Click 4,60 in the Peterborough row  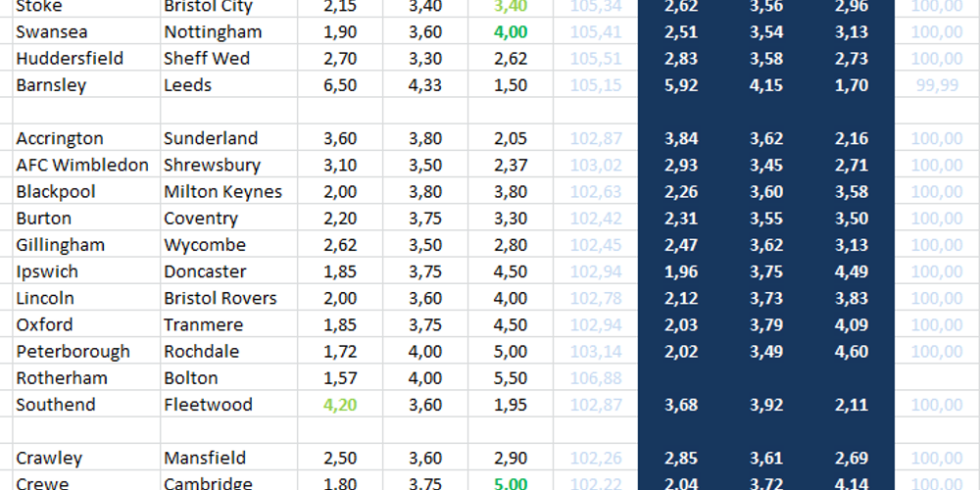(x=852, y=351)
